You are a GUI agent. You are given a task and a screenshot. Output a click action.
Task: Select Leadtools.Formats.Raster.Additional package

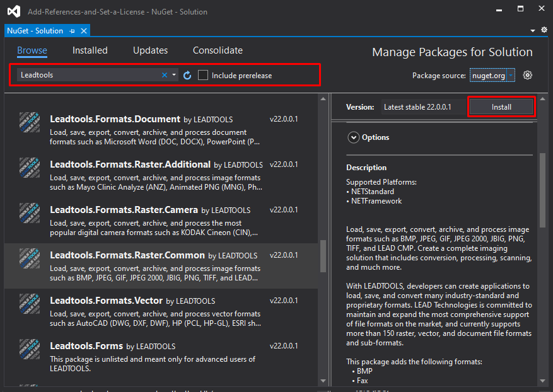(161, 175)
